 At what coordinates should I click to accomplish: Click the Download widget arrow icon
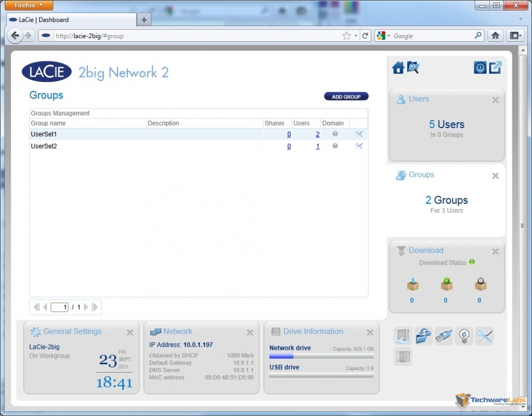(401, 251)
